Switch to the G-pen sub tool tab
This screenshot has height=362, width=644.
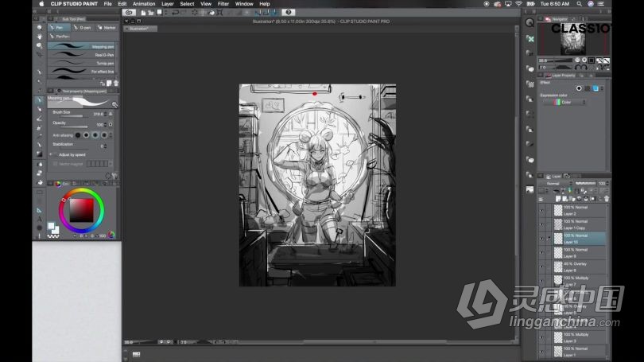coord(83,28)
